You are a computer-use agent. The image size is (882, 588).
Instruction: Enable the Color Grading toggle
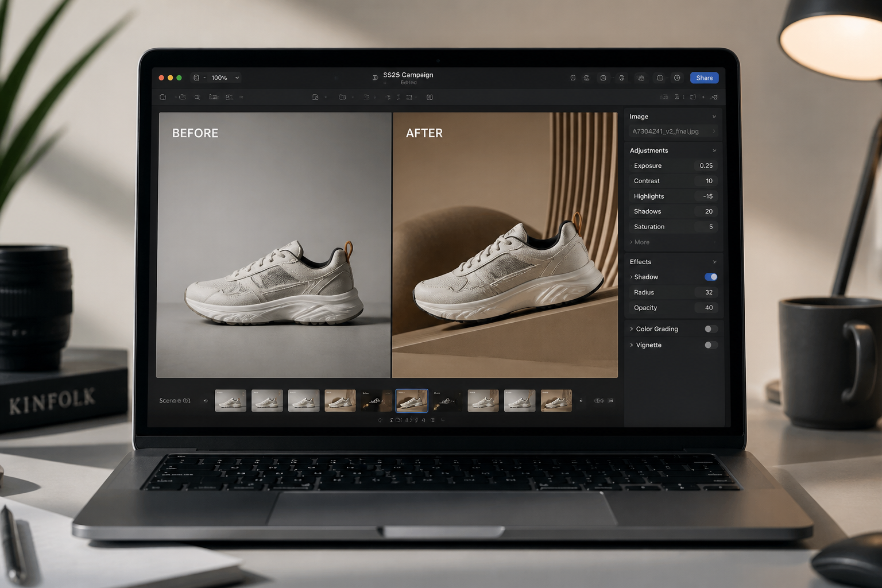(711, 329)
